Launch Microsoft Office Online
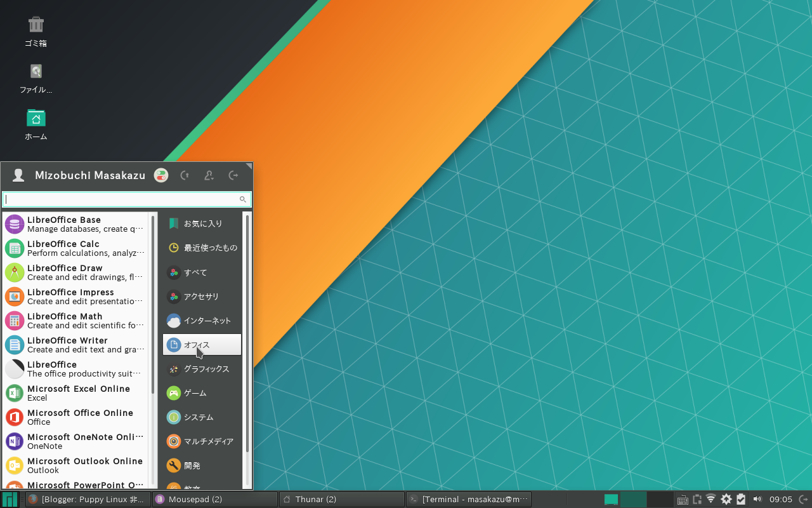812x508 pixels. pos(75,417)
